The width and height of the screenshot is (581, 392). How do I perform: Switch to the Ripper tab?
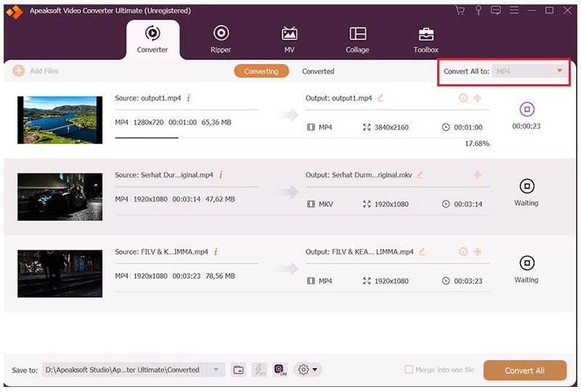(x=221, y=39)
